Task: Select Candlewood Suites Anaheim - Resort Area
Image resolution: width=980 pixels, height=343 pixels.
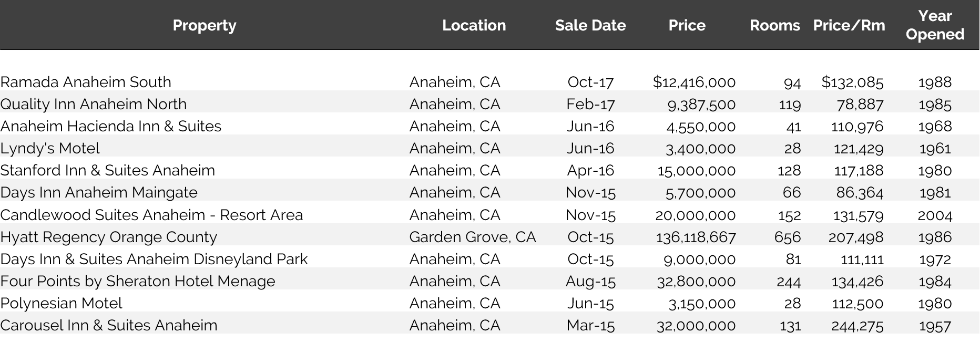Action: pyautogui.click(x=151, y=215)
